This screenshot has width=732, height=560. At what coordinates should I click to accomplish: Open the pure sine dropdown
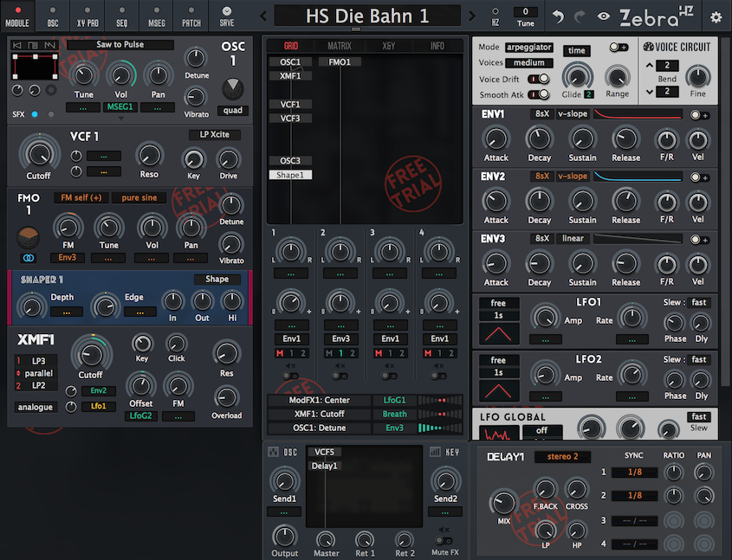pyautogui.click(x=139, y=198)
